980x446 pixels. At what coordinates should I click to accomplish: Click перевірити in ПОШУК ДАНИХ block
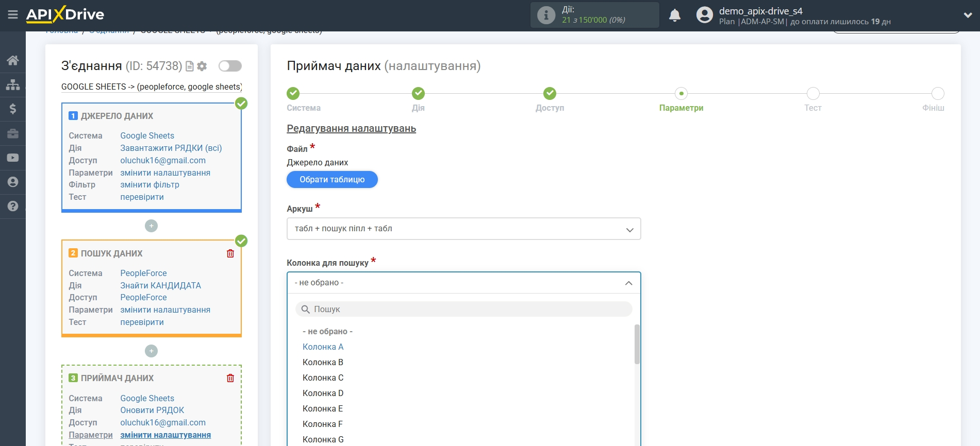point(142,322)
